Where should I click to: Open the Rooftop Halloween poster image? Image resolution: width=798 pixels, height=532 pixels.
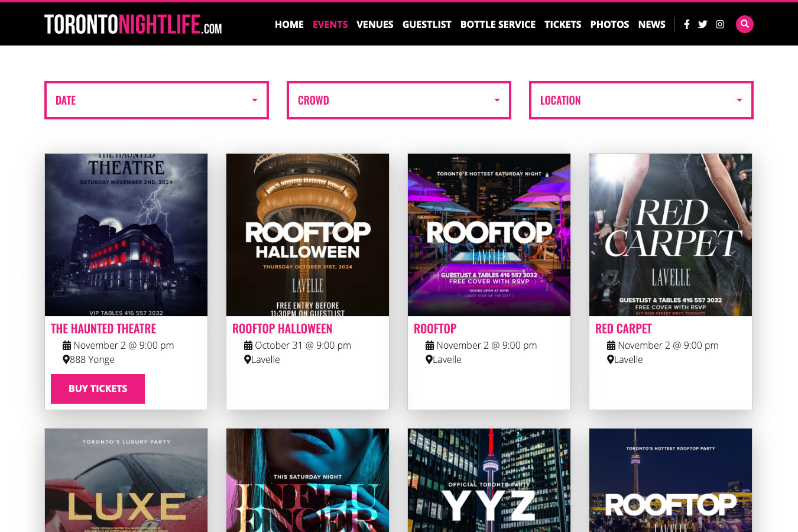[x=307, y=235]
